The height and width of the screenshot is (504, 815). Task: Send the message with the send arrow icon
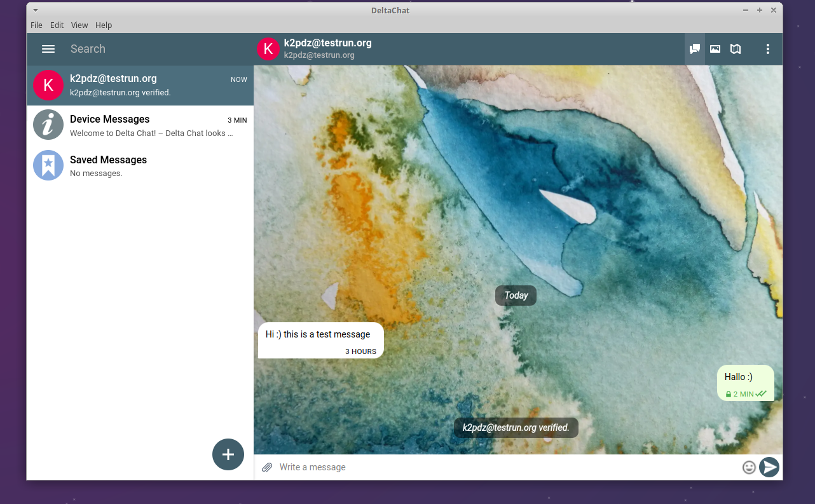tap(769, 467)
